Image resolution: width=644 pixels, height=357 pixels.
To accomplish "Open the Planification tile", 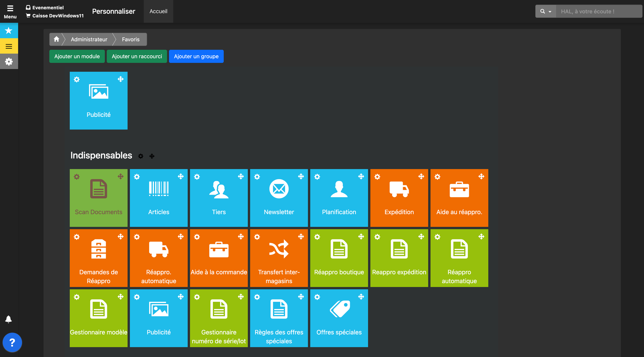I will point(339,198).
